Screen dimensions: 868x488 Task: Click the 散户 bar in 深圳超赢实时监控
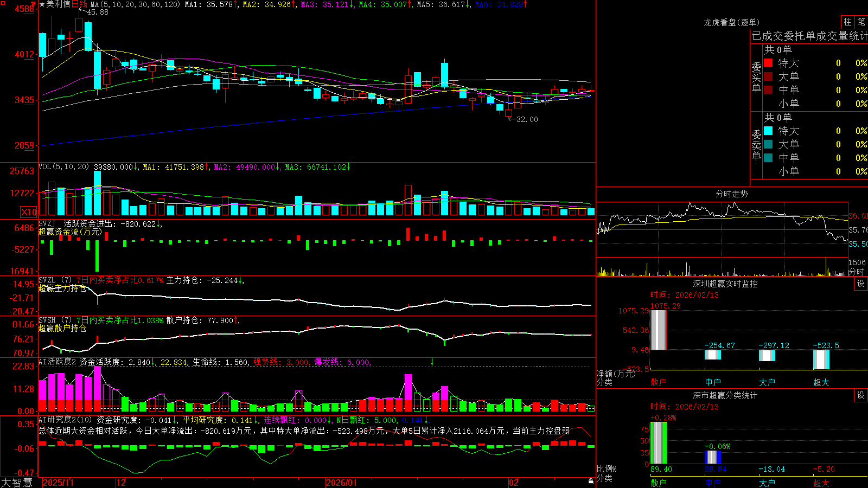click(x=658, y=330)
